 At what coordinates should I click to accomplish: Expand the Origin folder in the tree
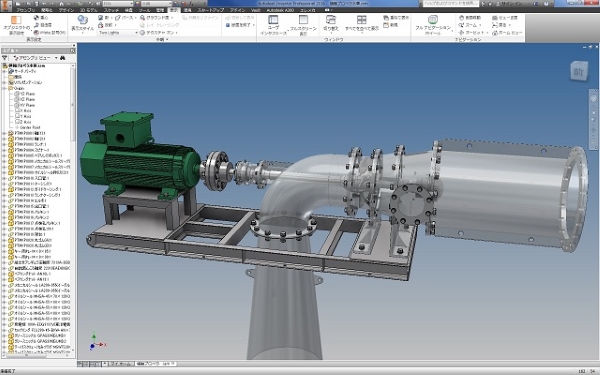[x=4, y=88]
